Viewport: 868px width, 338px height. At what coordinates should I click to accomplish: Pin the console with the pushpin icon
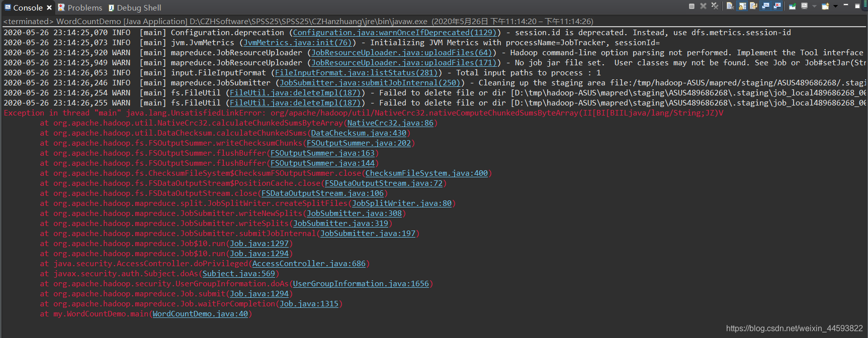click(792, 6)
